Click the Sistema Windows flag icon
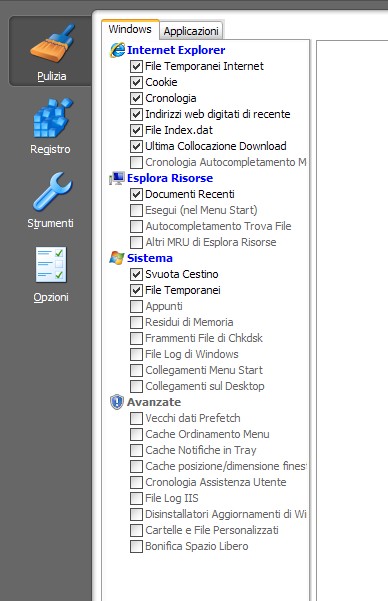 click(x=117, y=258)
